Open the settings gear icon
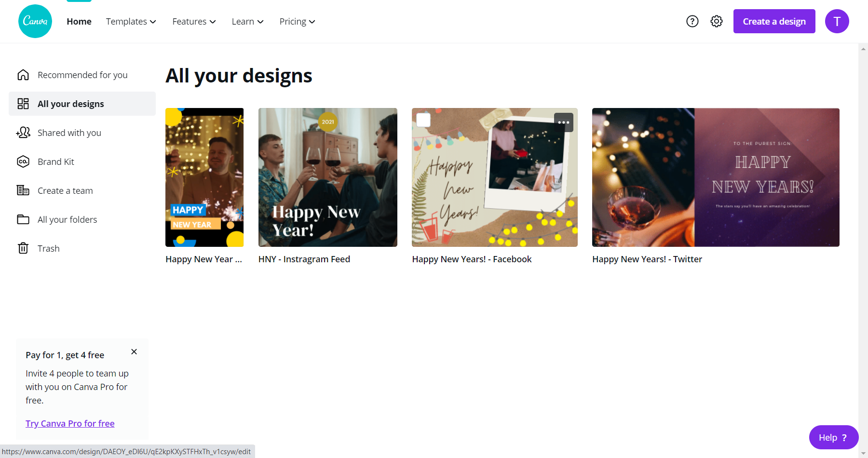868x458 pixels. coord(717,21)
